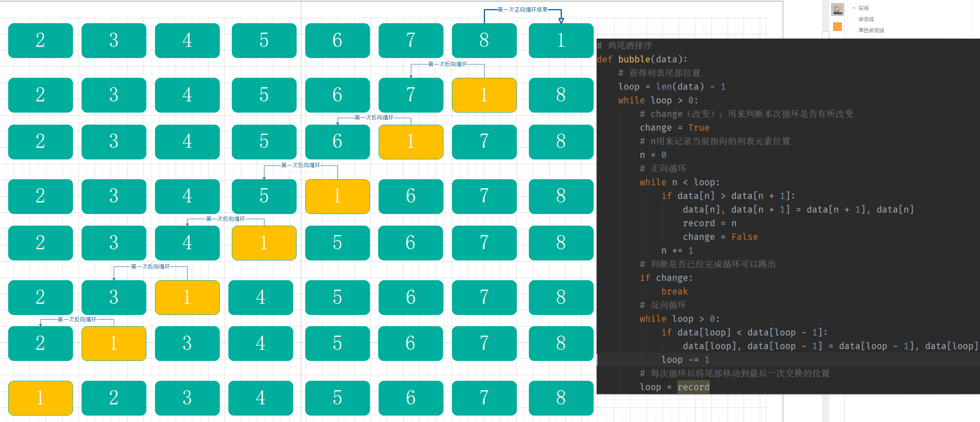This screenshot has height=422, width=980.
Task: Click the 'change = True' code line
Action: [x=674, y=128]
